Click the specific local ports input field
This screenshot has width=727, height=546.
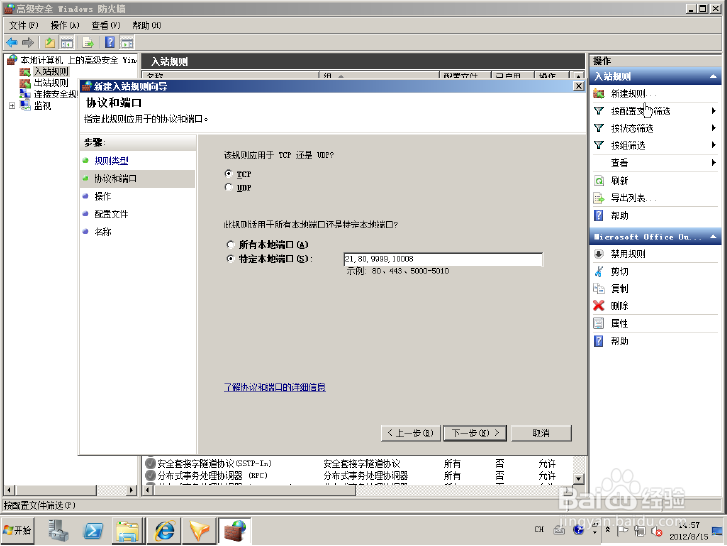point(443,259)
